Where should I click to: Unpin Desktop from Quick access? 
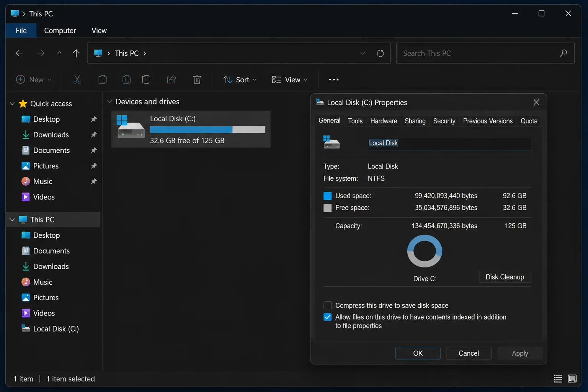coord(94,119)
